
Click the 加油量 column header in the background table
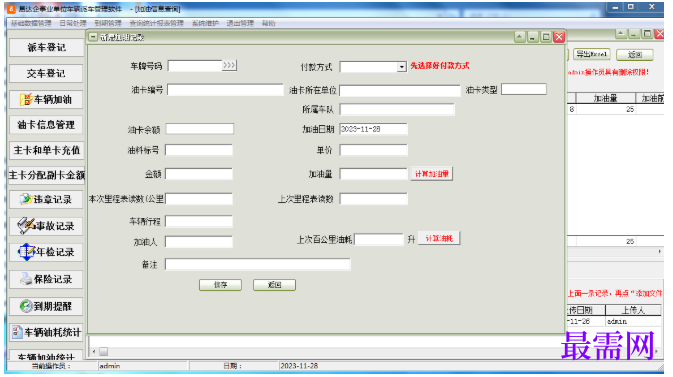(x=606, y=98)
